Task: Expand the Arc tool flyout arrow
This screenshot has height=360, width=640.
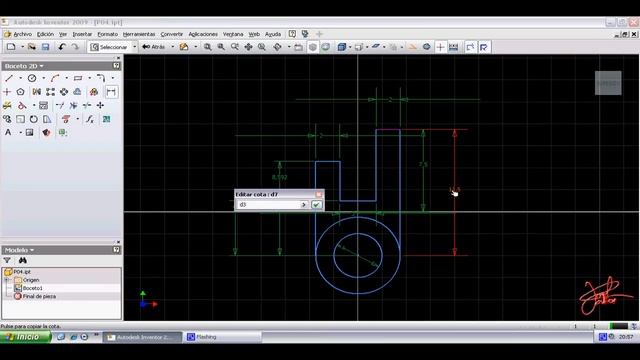Action: point(67,78)
